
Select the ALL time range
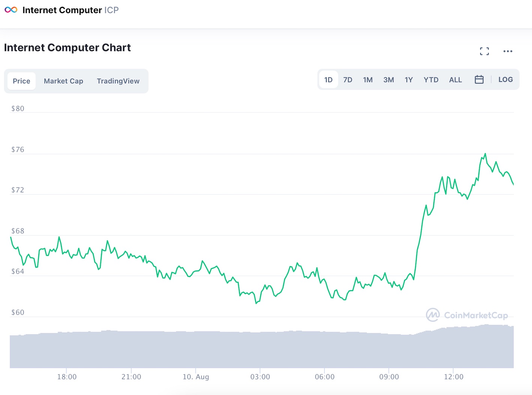click(455, 80)
